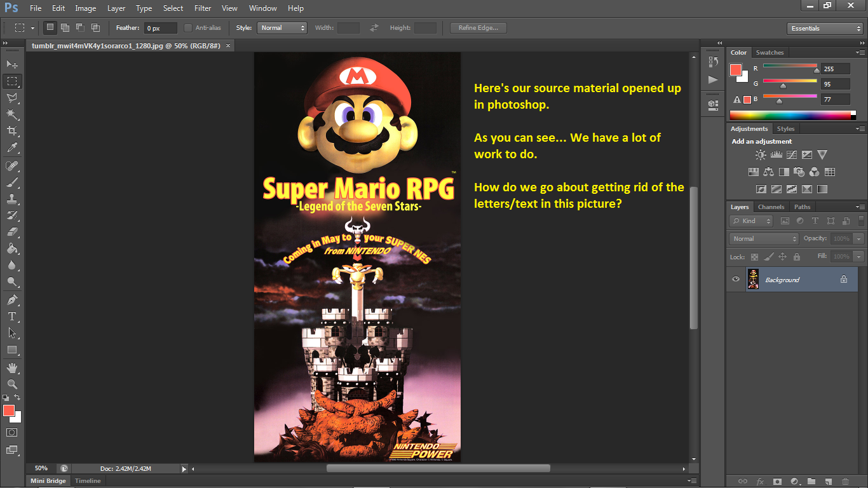Toggle filter for pixel layers
The width and height of the screenshot is (868, 488).
pyautogui.click(x=785, y=221)
